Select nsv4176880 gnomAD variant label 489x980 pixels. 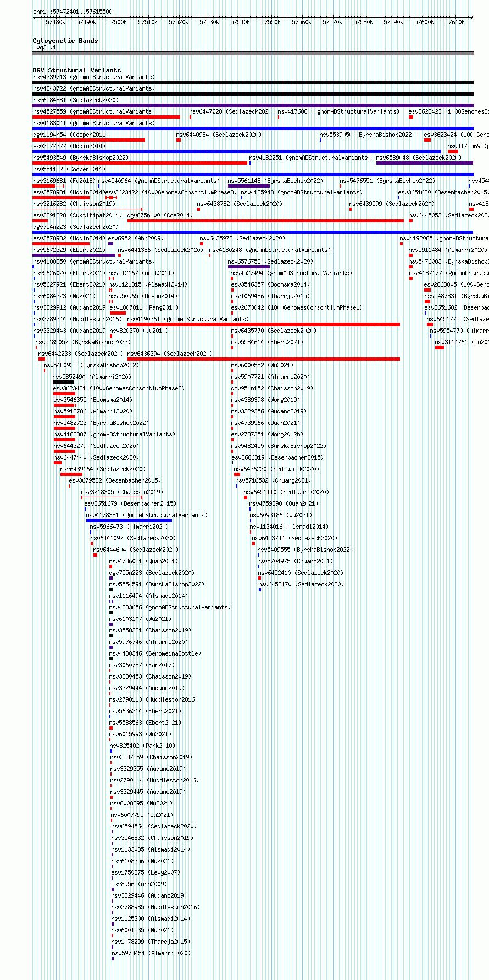coord(338,111)
